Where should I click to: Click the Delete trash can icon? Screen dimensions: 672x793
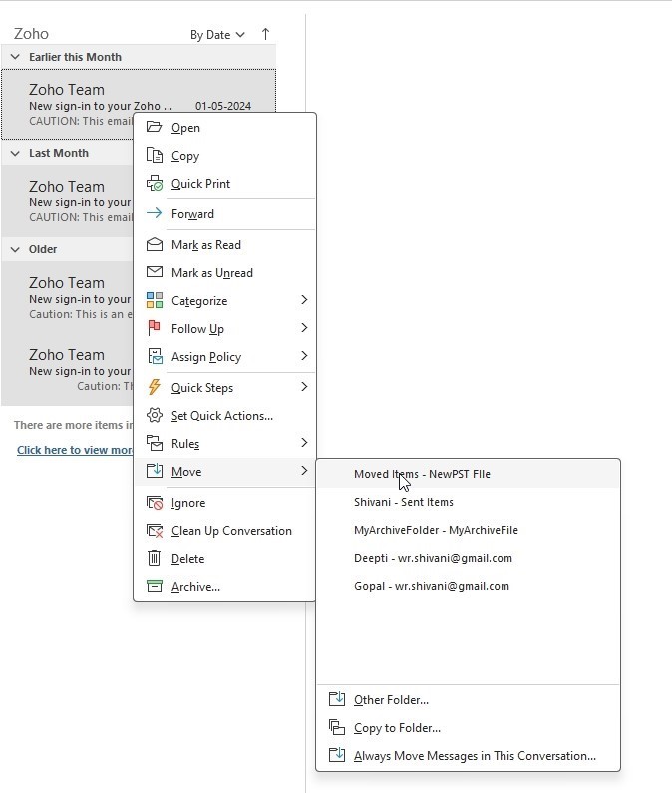tap(155, 558)
